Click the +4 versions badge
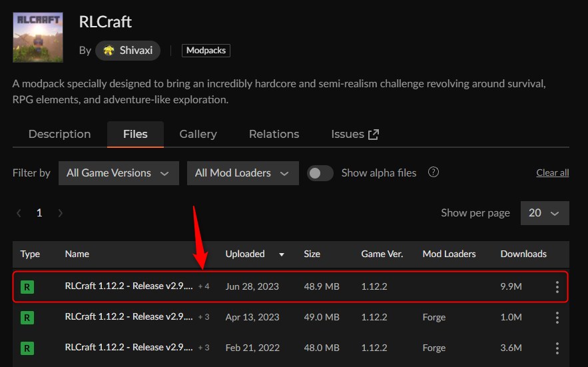Screen dimensions: 588x367 [204, 286]
